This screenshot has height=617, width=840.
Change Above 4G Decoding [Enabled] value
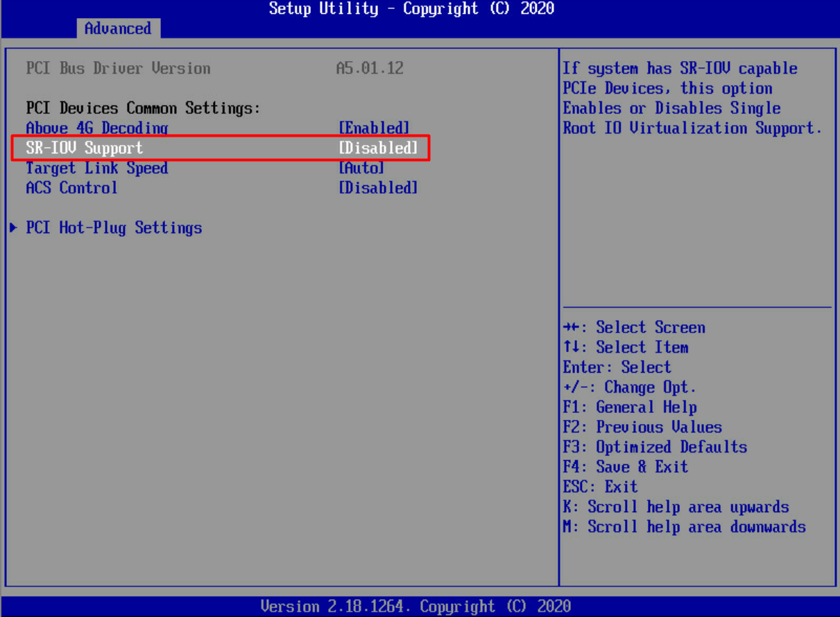pyautogui.click(x=374, y=128)
